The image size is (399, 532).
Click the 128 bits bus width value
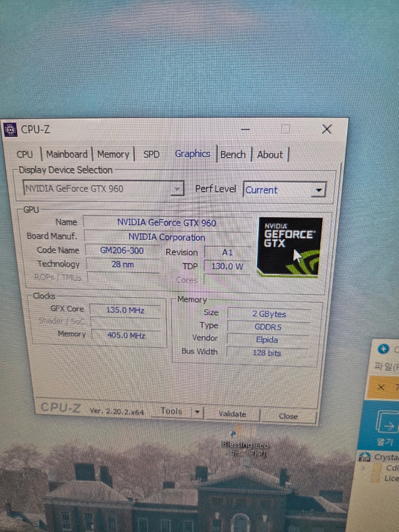click(267, 353)
